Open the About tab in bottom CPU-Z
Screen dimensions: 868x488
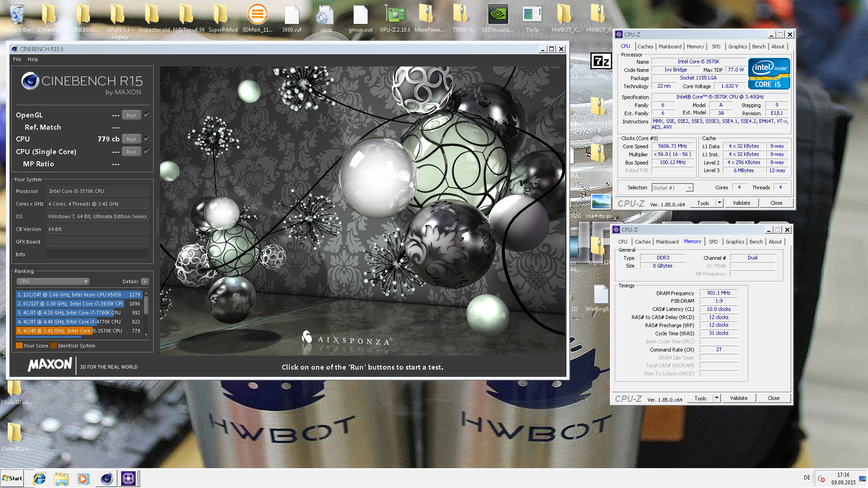775,242
